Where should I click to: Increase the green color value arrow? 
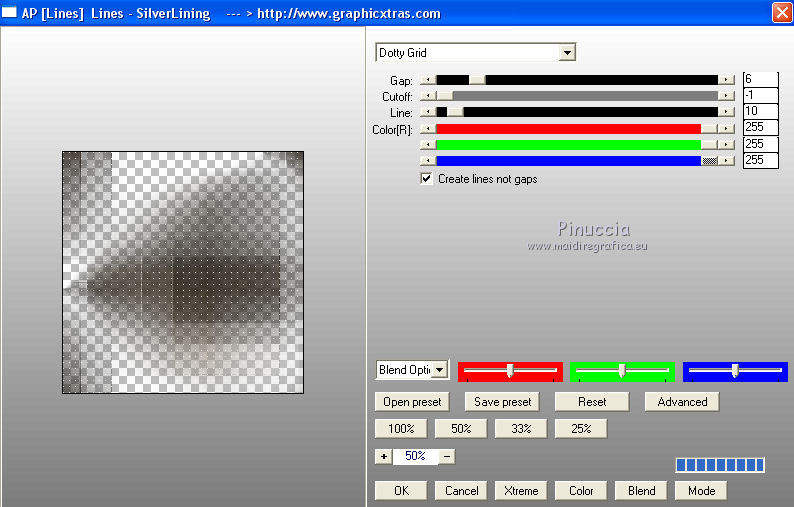pos(726,145)
